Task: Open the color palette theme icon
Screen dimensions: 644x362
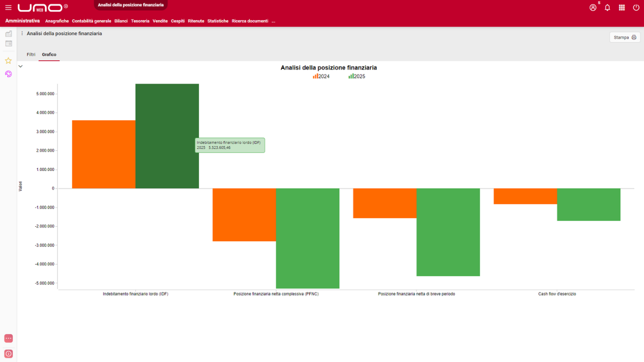Action: click(x=8, y=74)
